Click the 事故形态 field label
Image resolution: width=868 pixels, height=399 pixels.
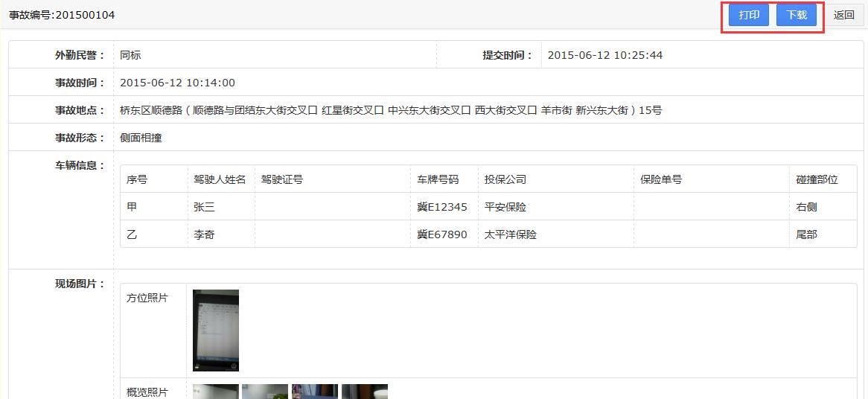tap(80, 138)
